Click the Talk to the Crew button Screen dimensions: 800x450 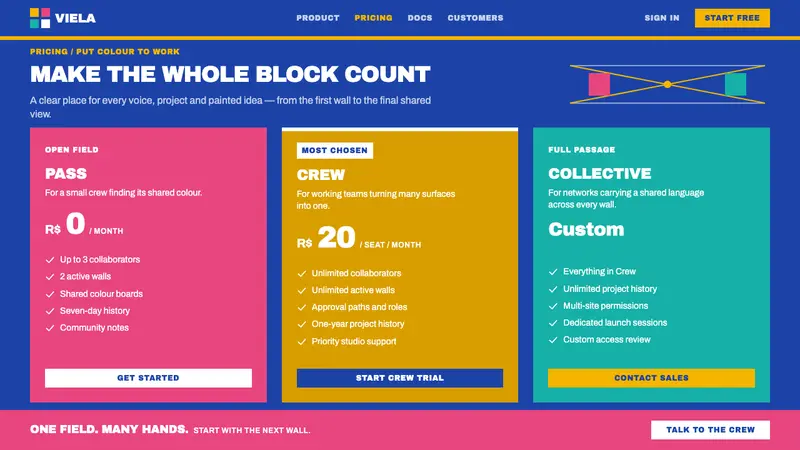[x=710, y=430]
